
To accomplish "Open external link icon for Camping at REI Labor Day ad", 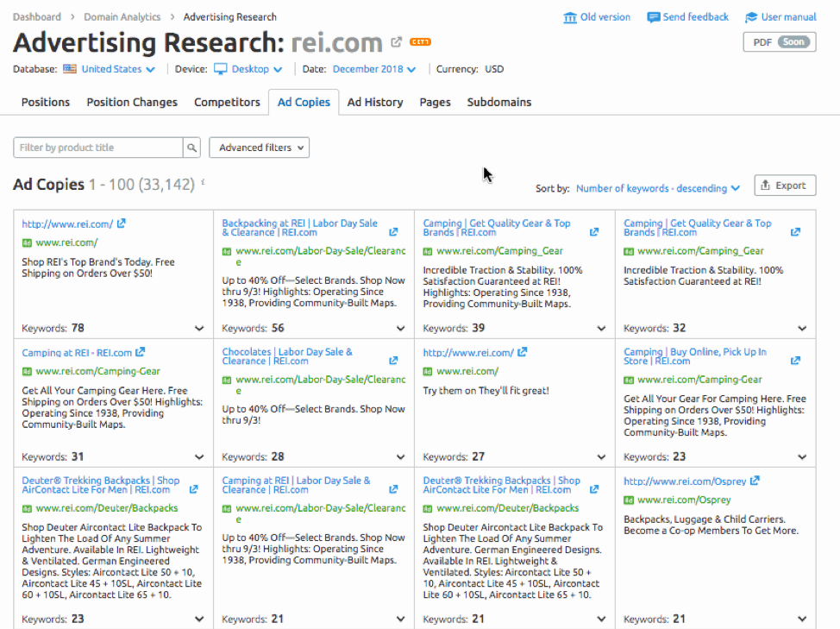I will pos(393,489).
